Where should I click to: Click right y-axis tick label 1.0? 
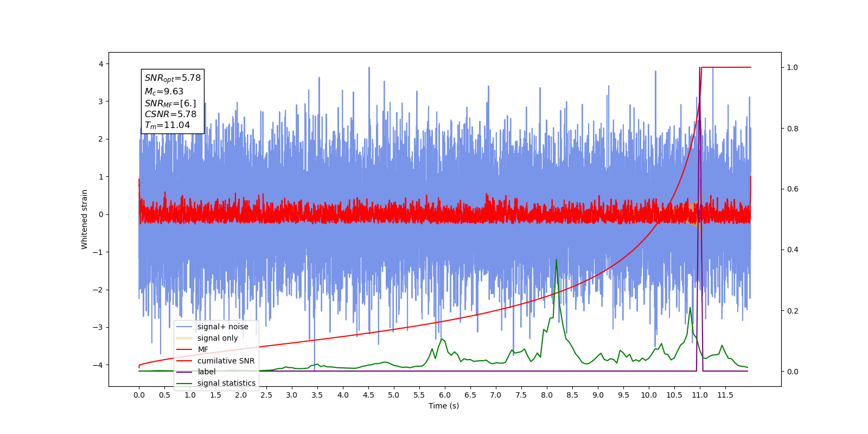(x=793, y=67)
